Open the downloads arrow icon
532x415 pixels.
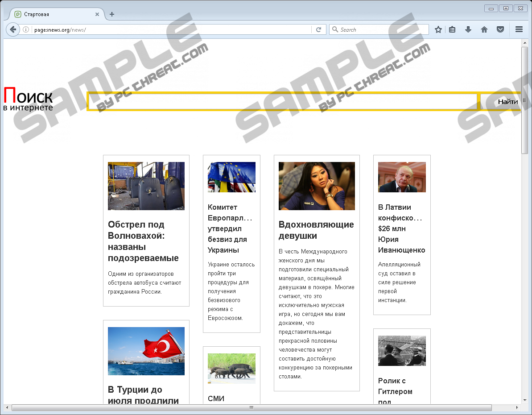coord(468,29)
